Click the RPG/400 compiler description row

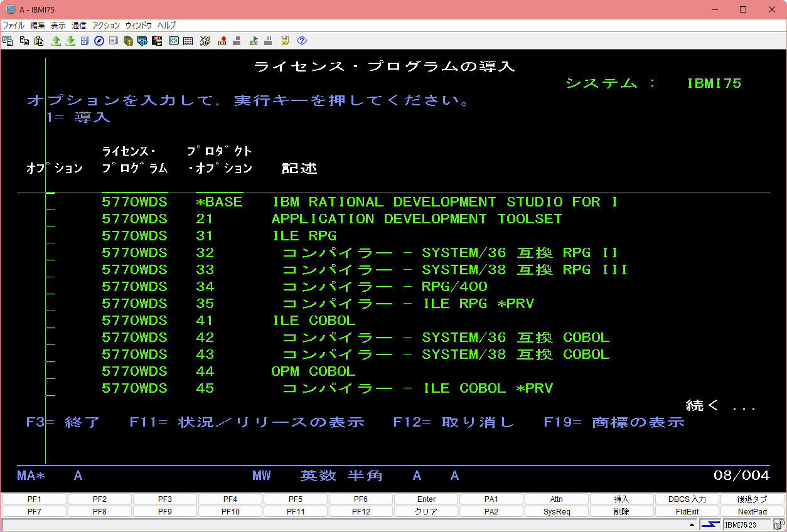click(385, 287)
